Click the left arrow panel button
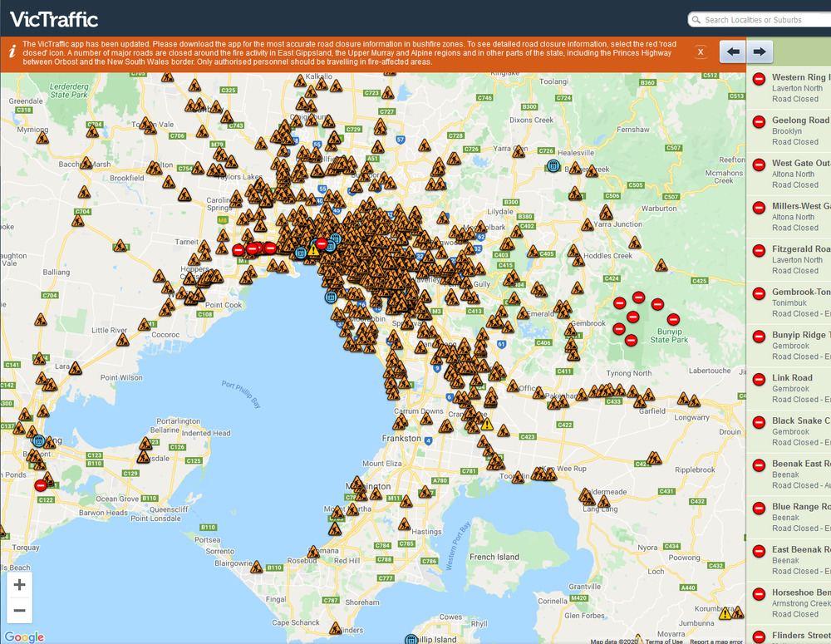This screenshot has width=831, height=644. [x=732, y=52]
